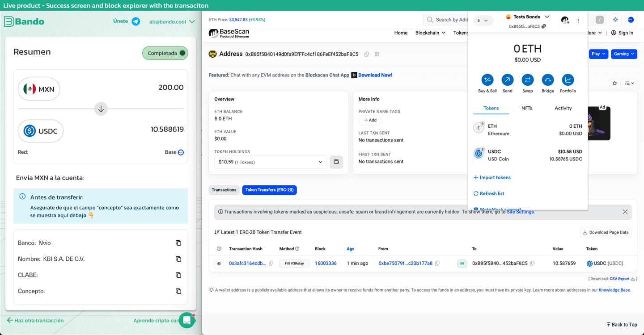Preview transaction 0x3afc3164cdb with eye icon

point(219,264)
